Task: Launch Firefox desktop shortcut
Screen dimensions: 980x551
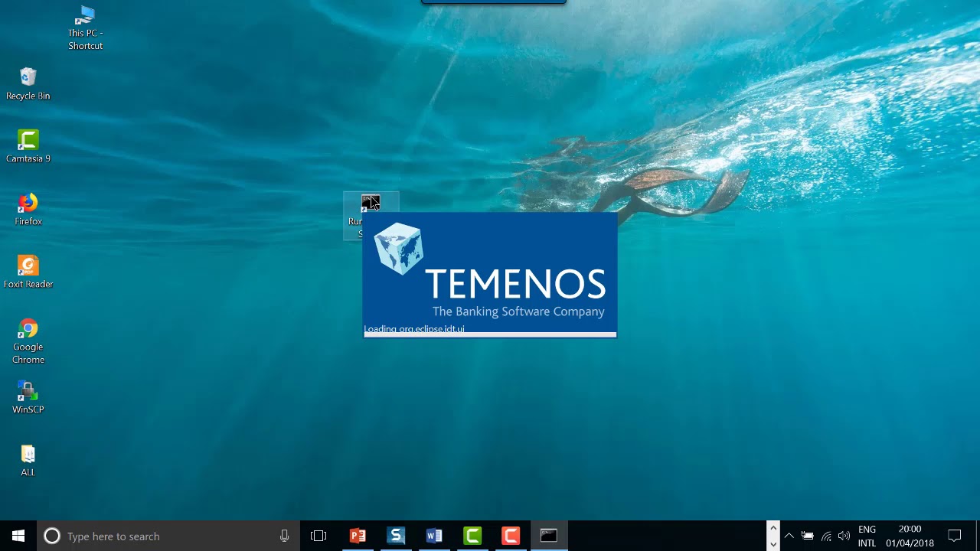Action: click(28, 210)
